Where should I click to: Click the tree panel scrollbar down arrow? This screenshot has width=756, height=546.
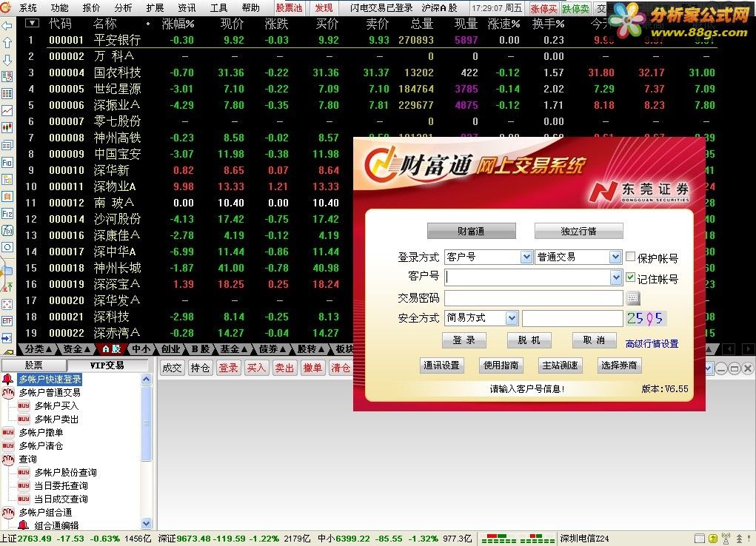click(x=147, y=523)
